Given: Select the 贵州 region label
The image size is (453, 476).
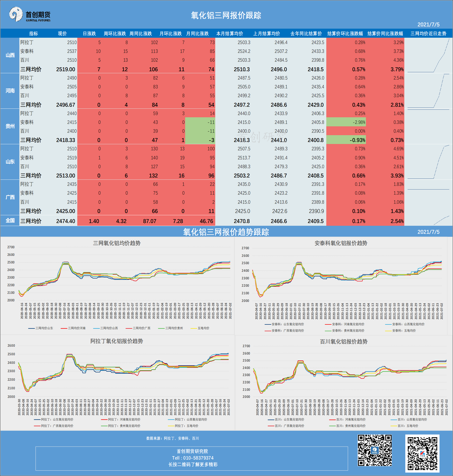Looking at the screenshot, I should pyautogui.click(x=10, y=126).
